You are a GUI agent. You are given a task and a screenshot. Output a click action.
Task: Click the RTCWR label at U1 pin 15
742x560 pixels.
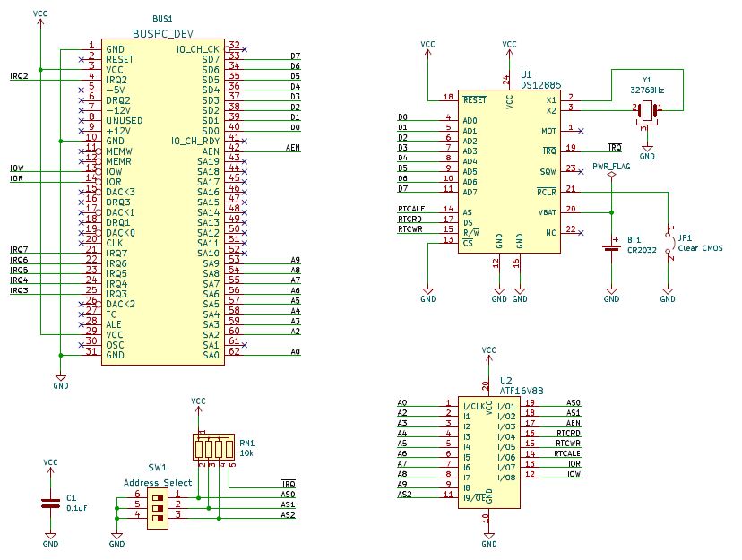tap(410, 228)
